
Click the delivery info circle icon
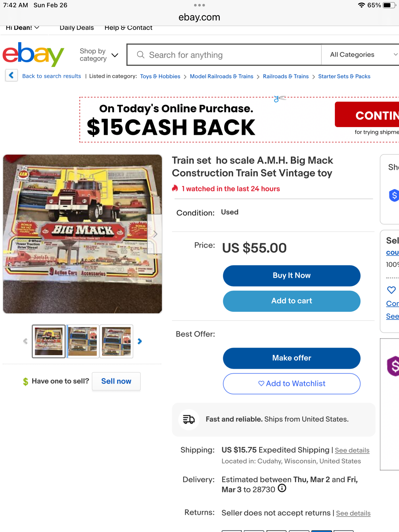click(282, 488)
